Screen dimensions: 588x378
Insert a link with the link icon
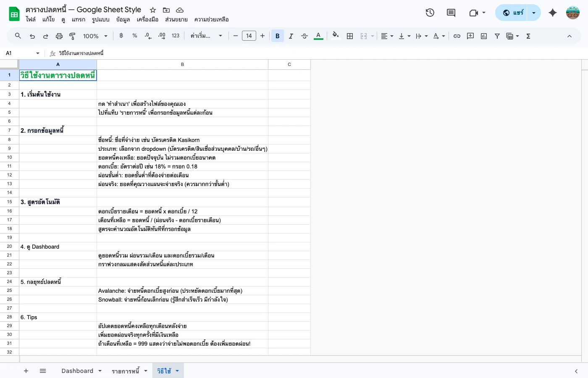click(457, 36)
